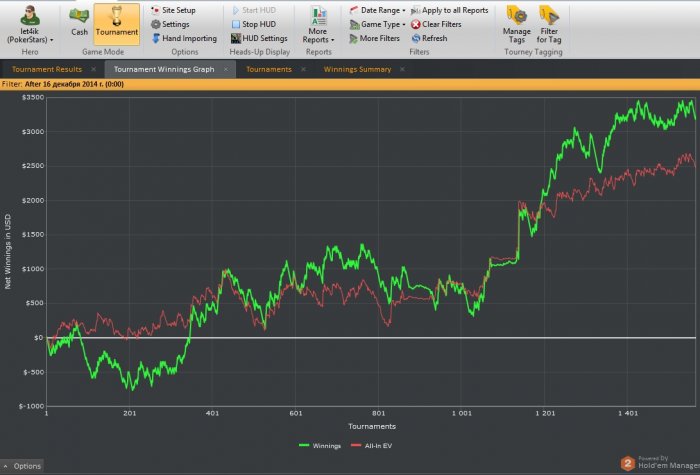This screenshot has width=700, height=475.
Task: Click the Filter for Tag icon
Action: [x=549, y=22]
